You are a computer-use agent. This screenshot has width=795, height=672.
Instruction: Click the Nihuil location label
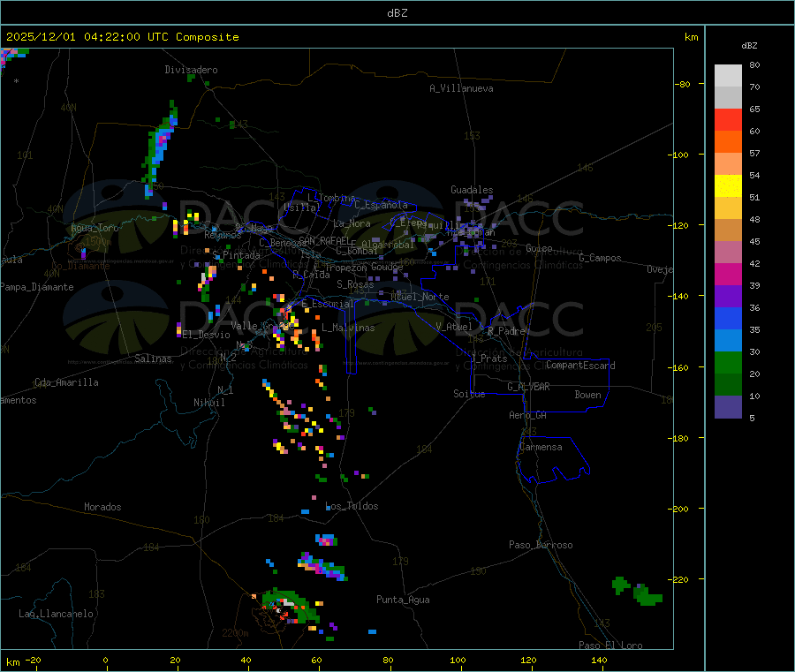coord(208,403)
